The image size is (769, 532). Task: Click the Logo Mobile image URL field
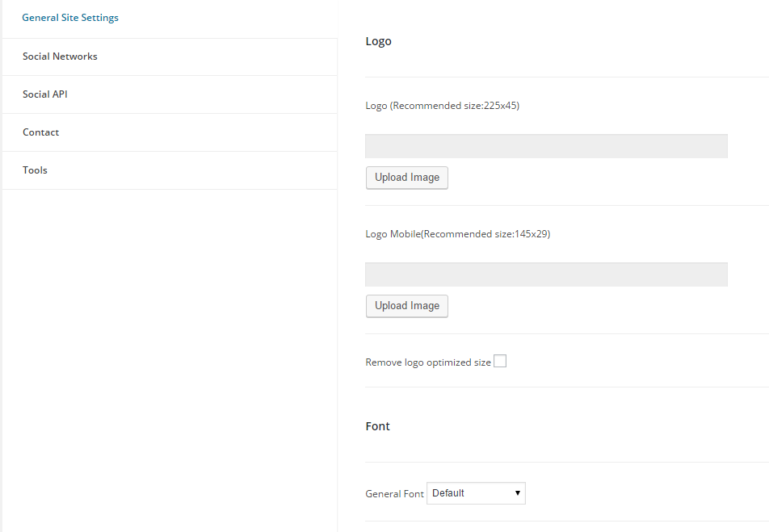pos(546,274)
